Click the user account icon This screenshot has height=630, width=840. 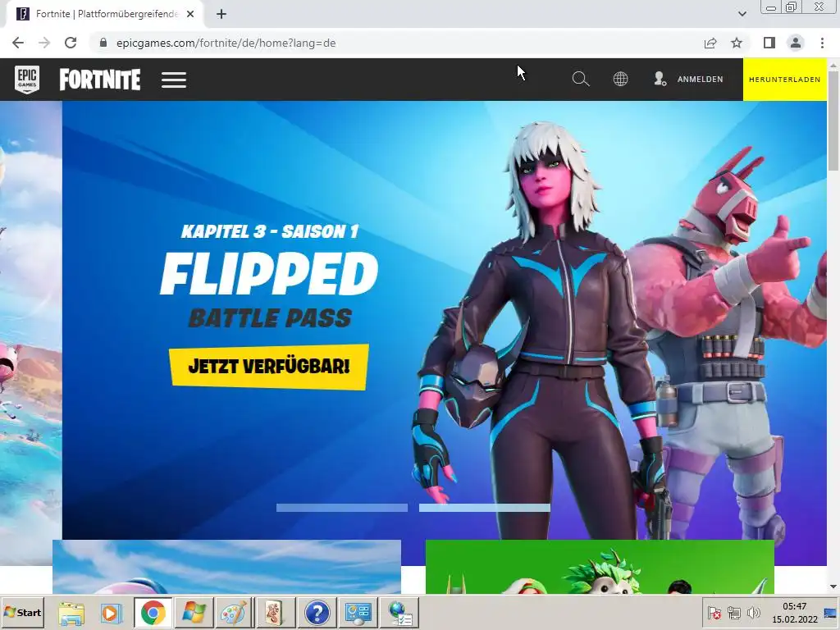pos(660,80)
